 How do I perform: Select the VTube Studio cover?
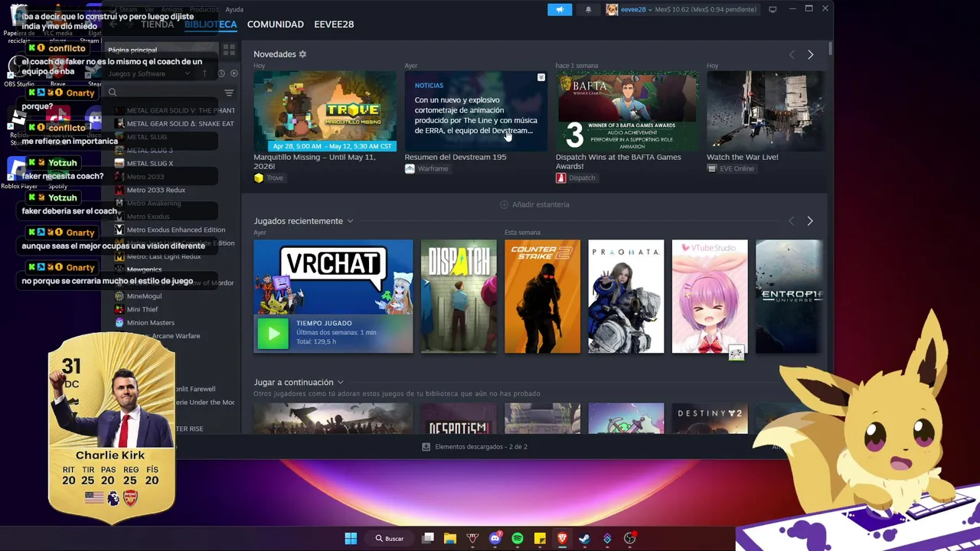(710, 296)
